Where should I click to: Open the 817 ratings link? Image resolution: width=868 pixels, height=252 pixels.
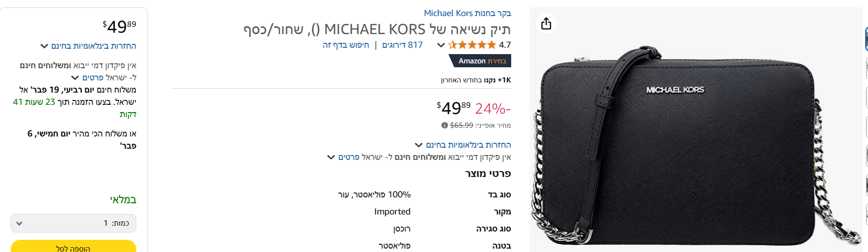tap(402, 45)
